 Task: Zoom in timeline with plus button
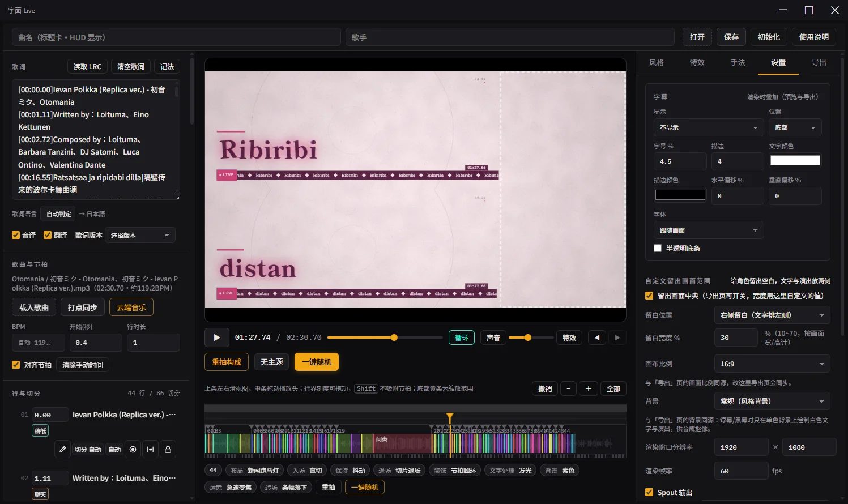click(589, 388)
